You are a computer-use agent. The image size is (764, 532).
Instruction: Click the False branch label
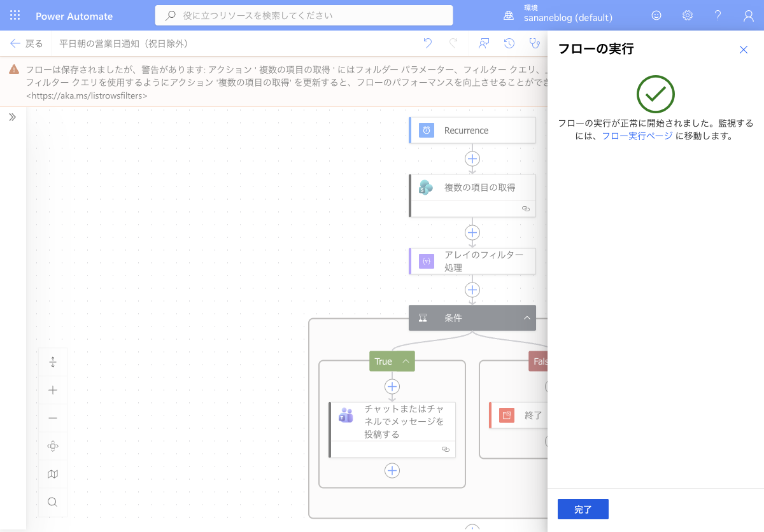tap(538, 361)
